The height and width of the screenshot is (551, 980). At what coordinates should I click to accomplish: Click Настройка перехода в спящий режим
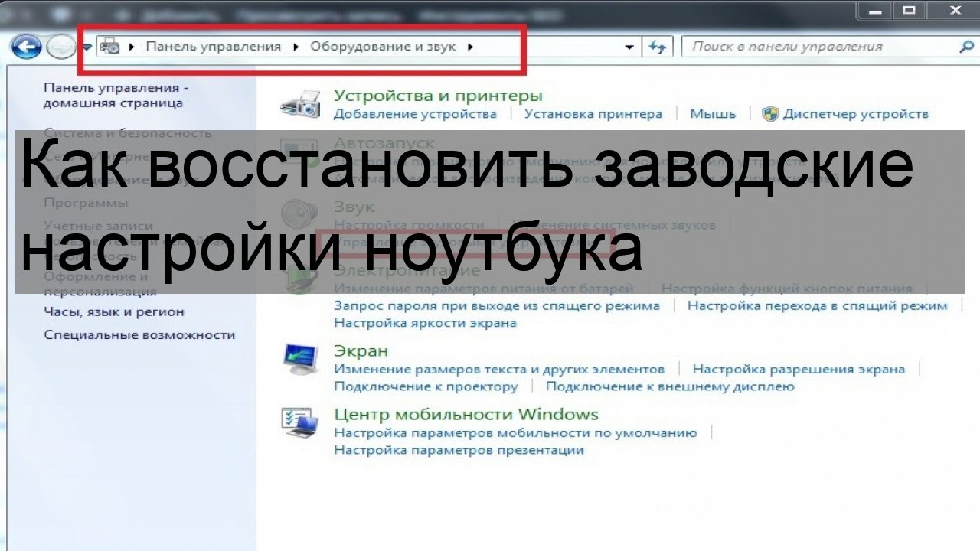click(818, 305)
